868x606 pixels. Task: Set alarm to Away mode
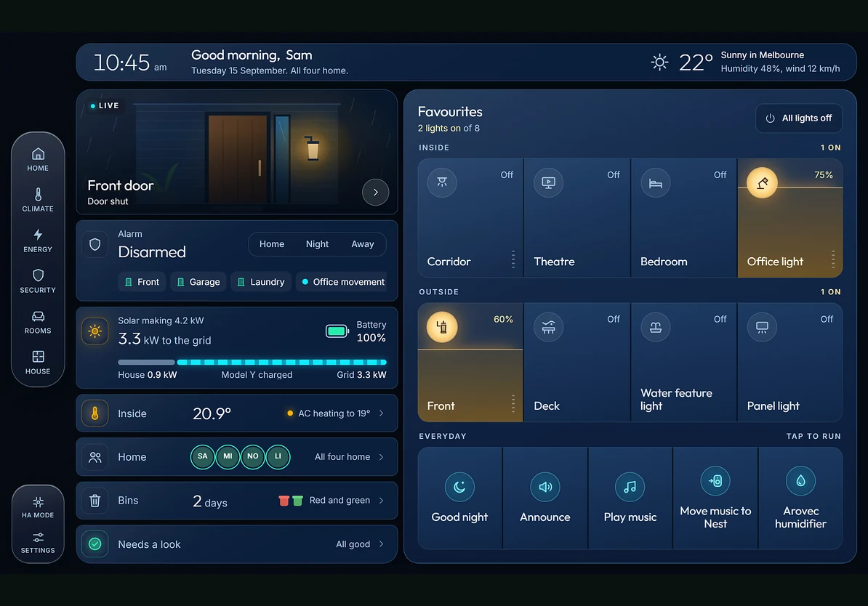tap(363, 244)
